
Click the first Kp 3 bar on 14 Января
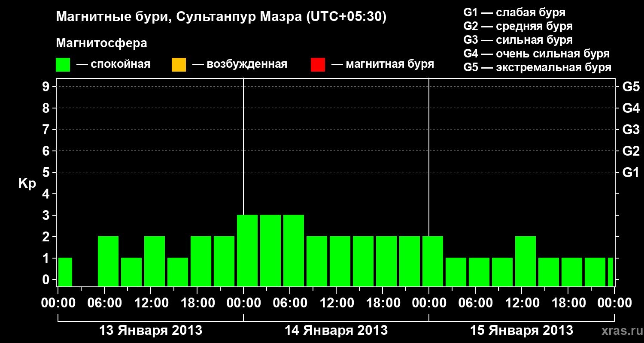pyautogui.click(x=247, y=250)
